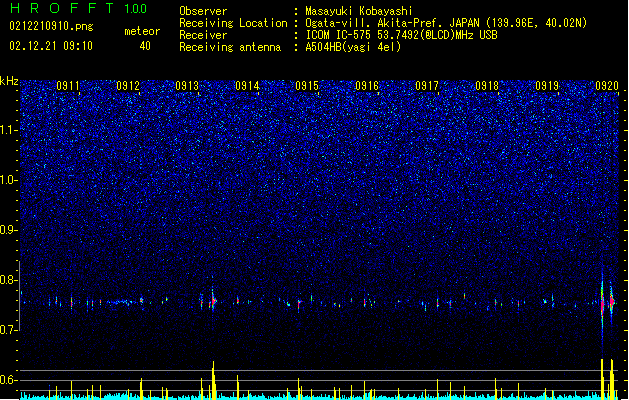Screen dimensions: 629x400
Task: Click the file name 0212210910.png
Action: click(x=51, y=27)
